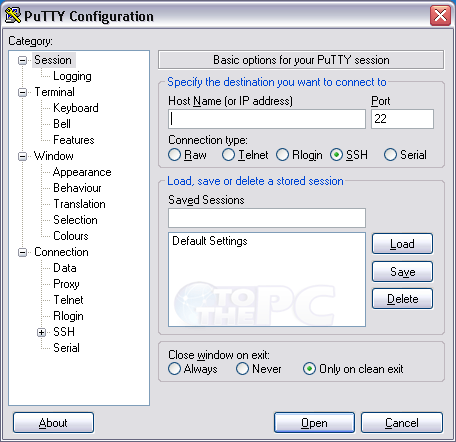Close the PuTTY Configuration window
Image resolution: width=456 pixels, height=442 pixels.
[440, 15]
